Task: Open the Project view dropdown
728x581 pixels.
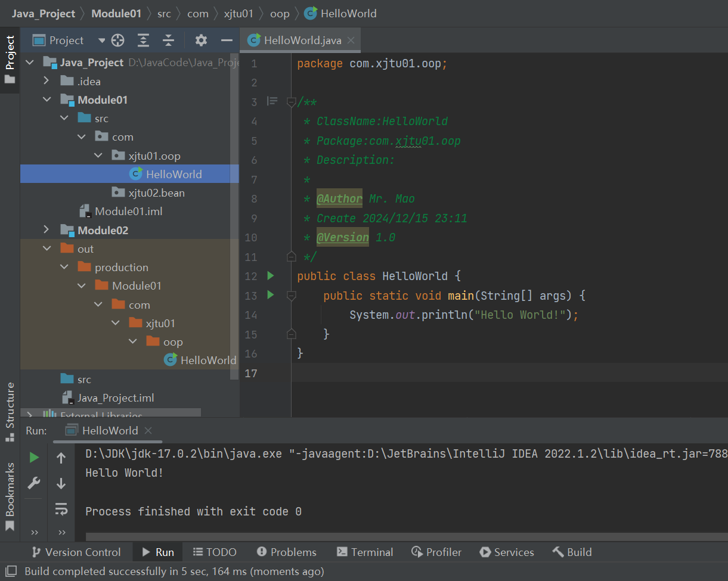Action: click(x=101, y=41)
